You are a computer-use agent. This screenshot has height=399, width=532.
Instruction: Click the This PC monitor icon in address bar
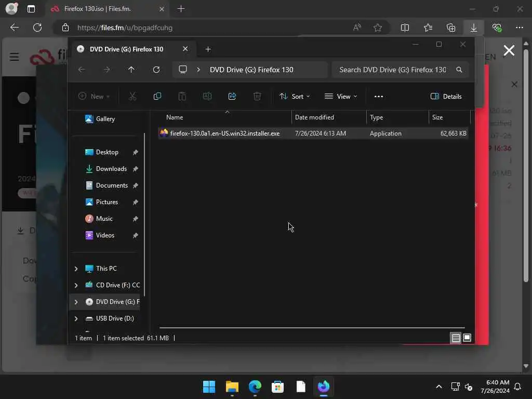pyautogui.click(x=183, y=70)
